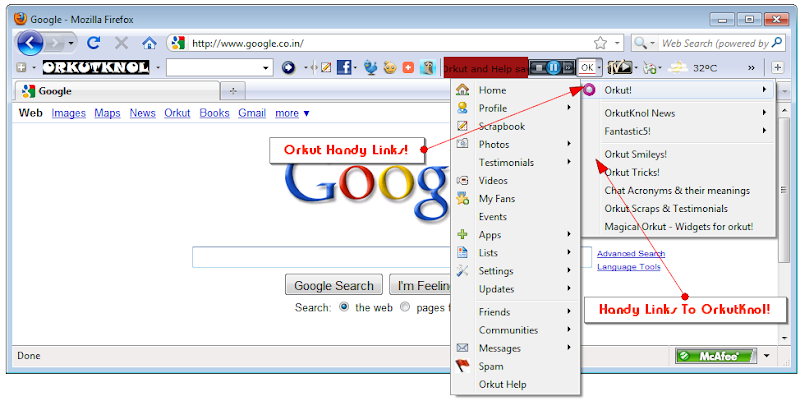Expand the 'more' Google services dropdown
The height and width of the screenshot is (401, 800).
[292, 113]
